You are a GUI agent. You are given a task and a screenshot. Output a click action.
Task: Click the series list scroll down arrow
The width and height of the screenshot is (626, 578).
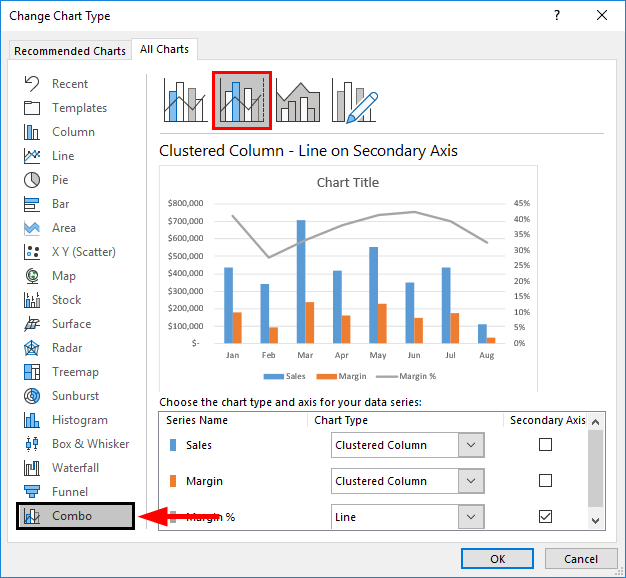(596, 521)
